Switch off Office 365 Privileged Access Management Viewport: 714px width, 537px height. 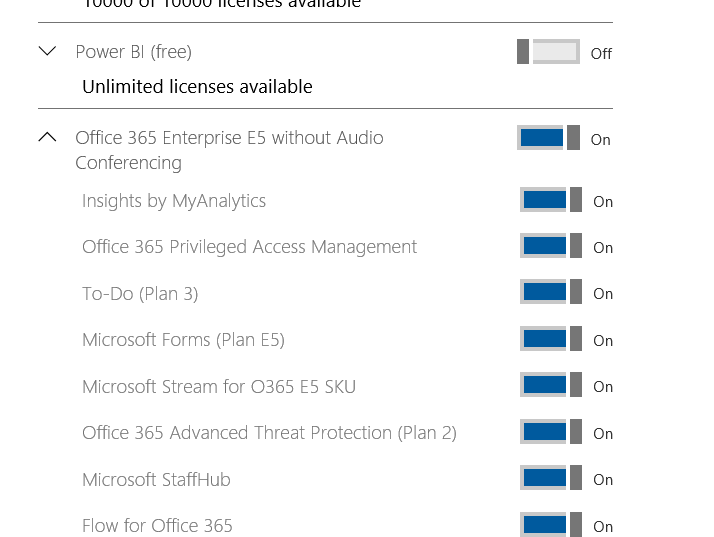[550, 246]
